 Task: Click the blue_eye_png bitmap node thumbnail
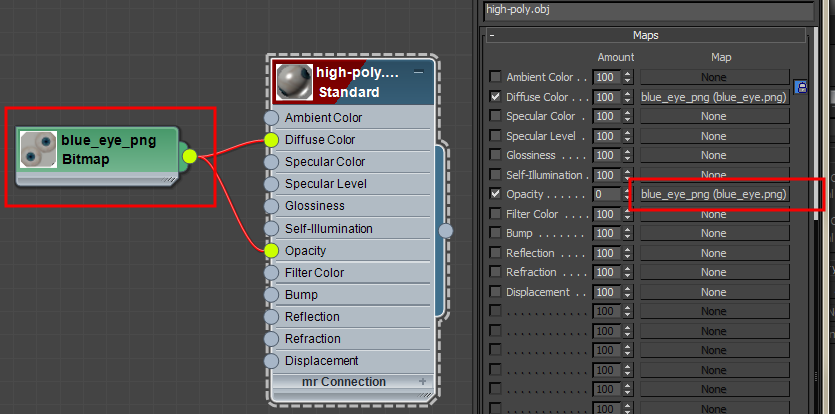click(39, 150)
